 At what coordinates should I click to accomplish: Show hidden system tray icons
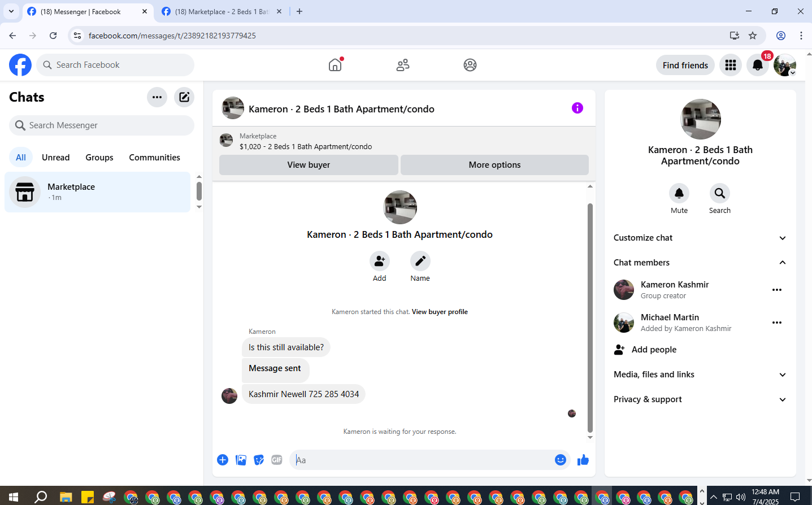pos(714,497)
